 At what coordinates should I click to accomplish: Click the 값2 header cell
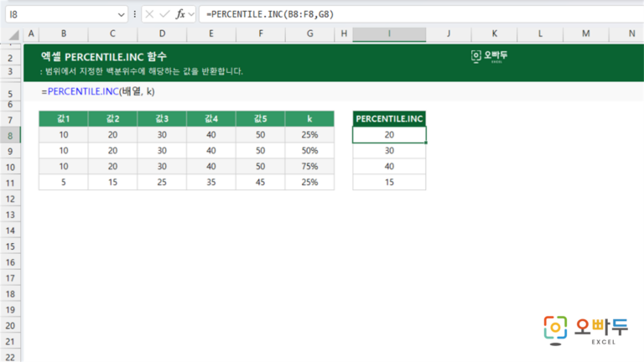[112, 119]
